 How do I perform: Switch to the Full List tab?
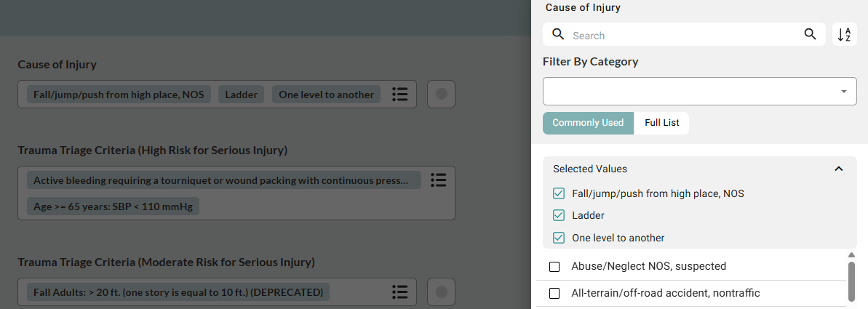coord(662,123)
